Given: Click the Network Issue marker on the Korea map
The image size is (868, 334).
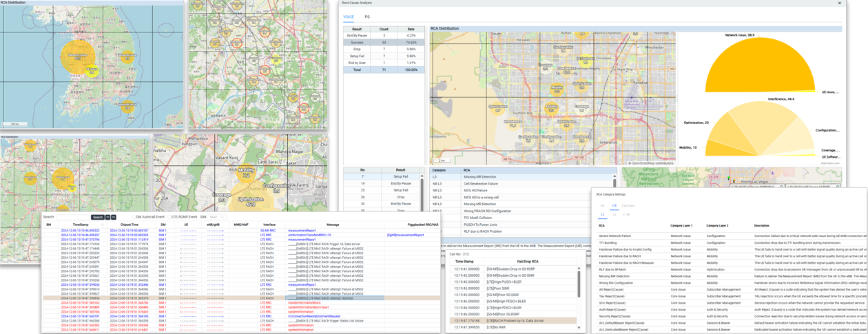Looking at the screenshot, I should tap(76, 56).
